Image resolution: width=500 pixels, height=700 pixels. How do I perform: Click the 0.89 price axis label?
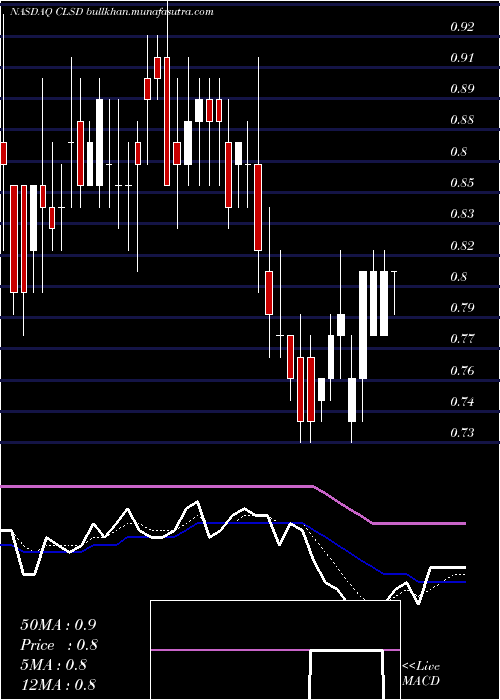pos(462,89)
